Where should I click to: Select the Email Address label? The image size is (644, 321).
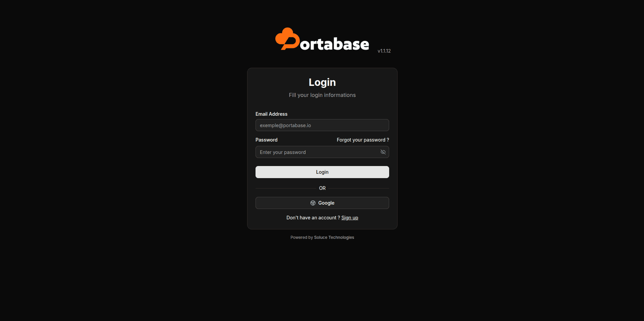tap(271, 114)
